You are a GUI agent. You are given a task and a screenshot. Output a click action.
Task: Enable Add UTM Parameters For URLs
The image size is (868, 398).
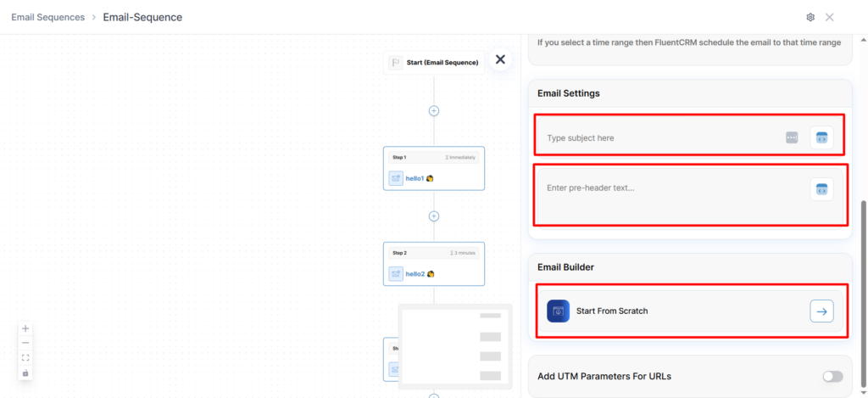coord(832,376)
